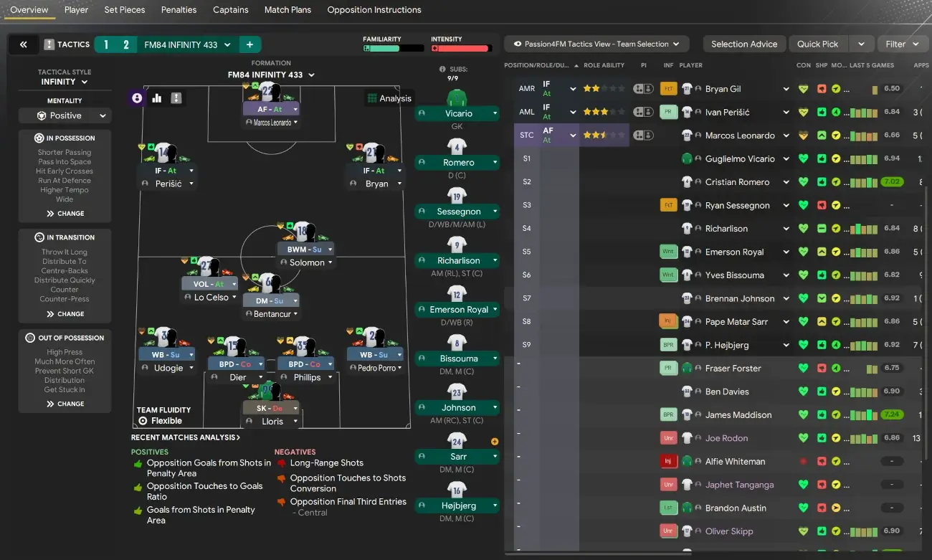Click the BPR badge beside P. Højbjerg
This screenshot has width=932, height=560.
(668, 345)
